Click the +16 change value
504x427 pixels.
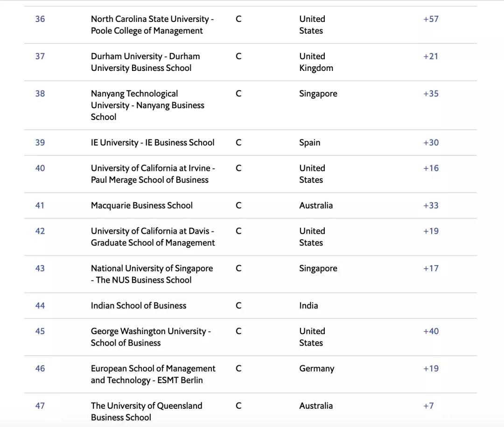(430, 168)
